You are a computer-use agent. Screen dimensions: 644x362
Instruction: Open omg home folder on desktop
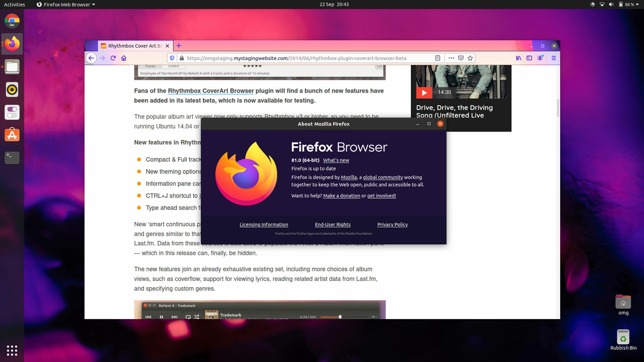tap(623, 305)
